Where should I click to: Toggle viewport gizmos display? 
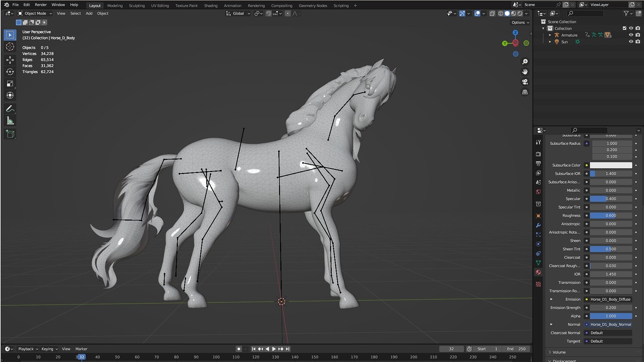point(462,13)
